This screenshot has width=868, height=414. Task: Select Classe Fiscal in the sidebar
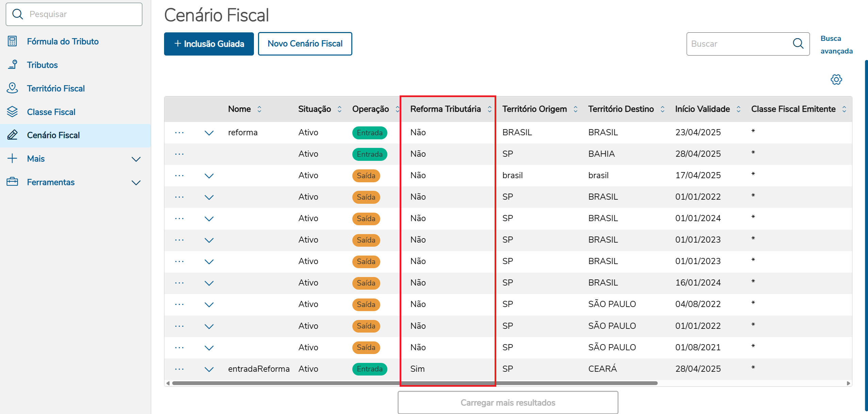(x=51, y=112)
